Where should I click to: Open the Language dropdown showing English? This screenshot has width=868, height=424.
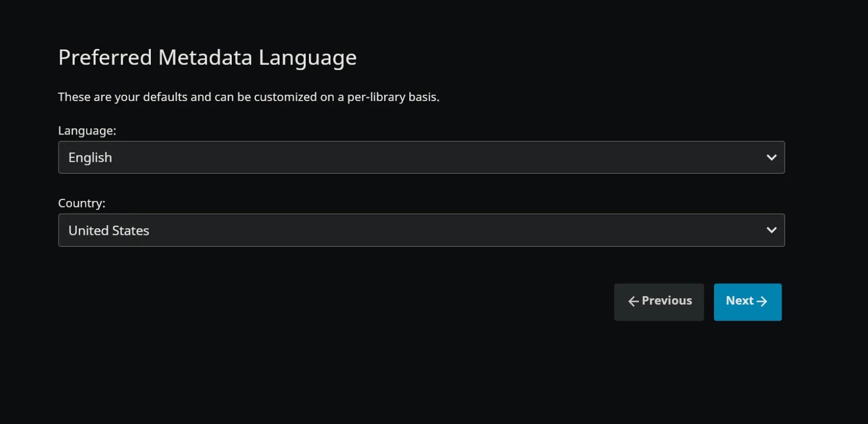pos(421,158)
